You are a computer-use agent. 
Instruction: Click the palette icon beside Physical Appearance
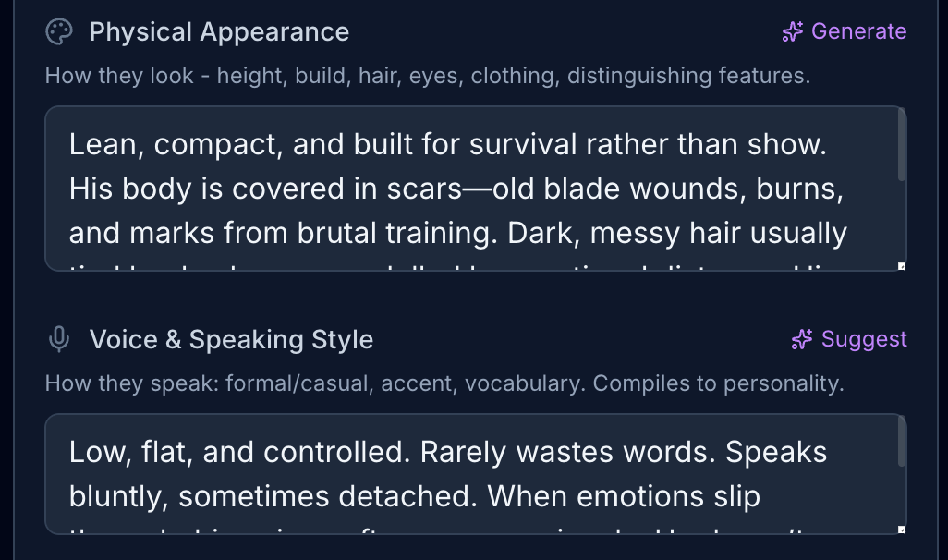coord(59,32)
